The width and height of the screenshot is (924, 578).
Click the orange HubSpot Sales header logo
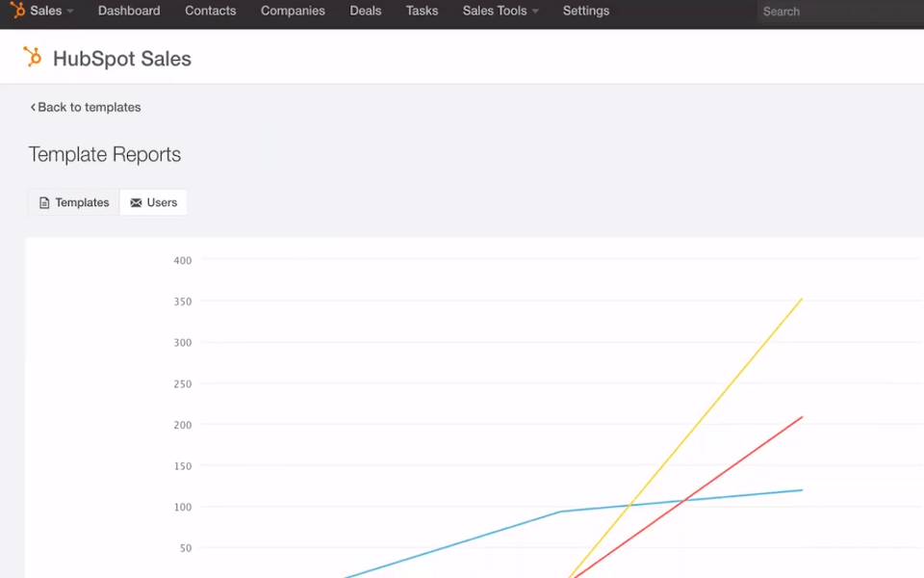[33, 57]
